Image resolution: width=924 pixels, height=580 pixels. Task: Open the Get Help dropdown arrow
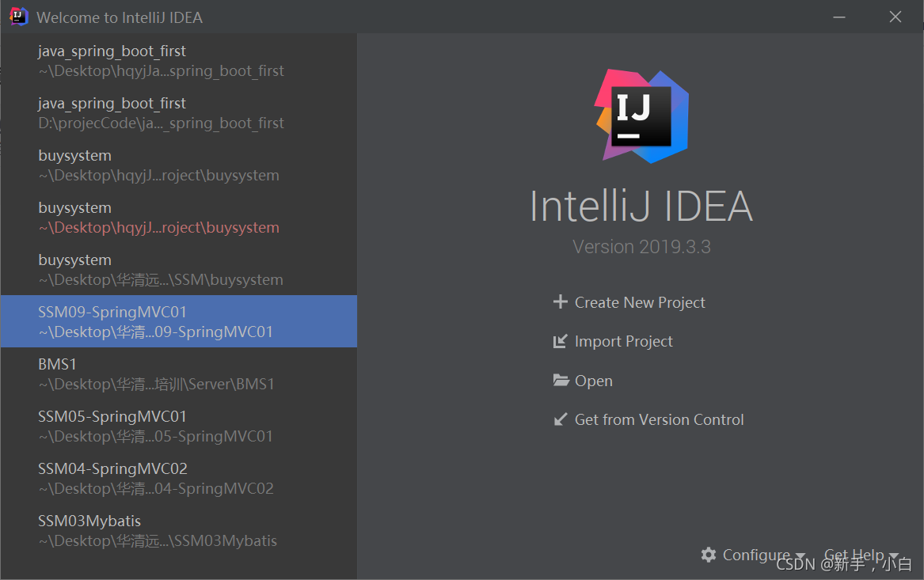pos(893,556)
